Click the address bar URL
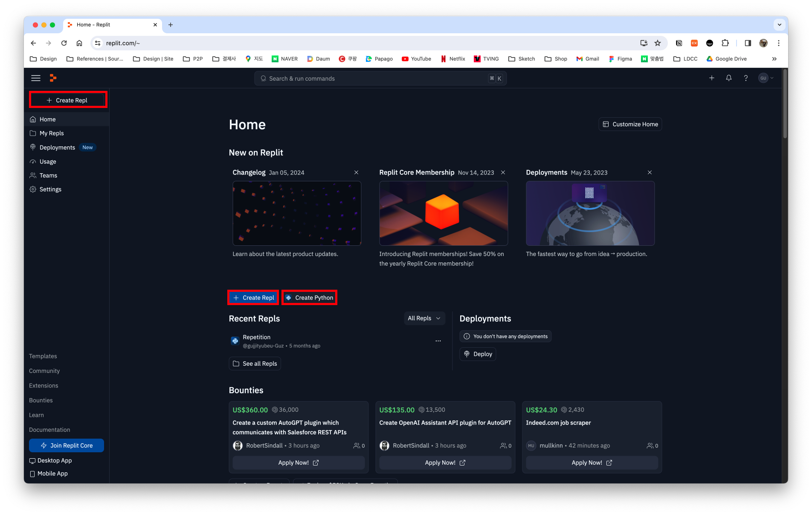Image resolution: width=812 pixels, height=515 pixels. (123, 43)
